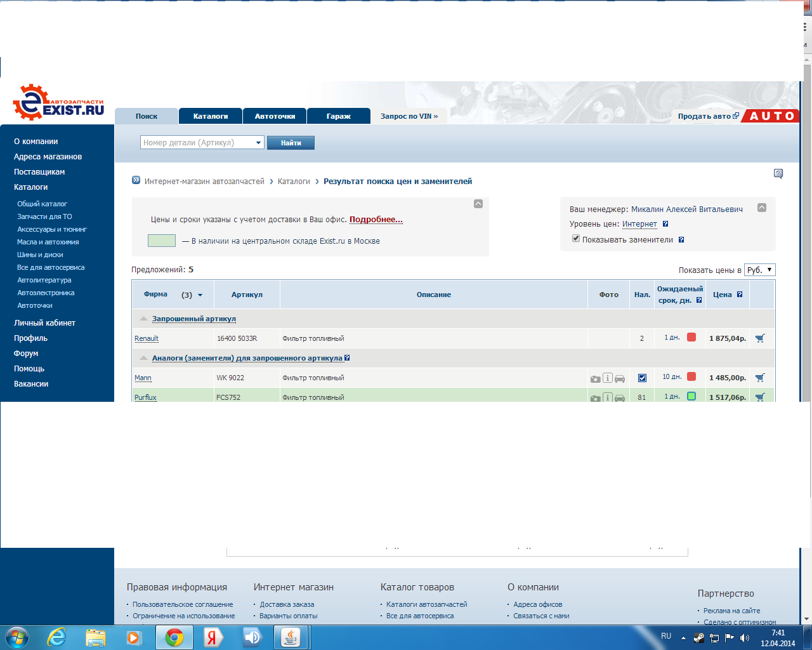The image size is (812, 650).
Task: Show info icon for Purflux FCS752
Action: 608,397
